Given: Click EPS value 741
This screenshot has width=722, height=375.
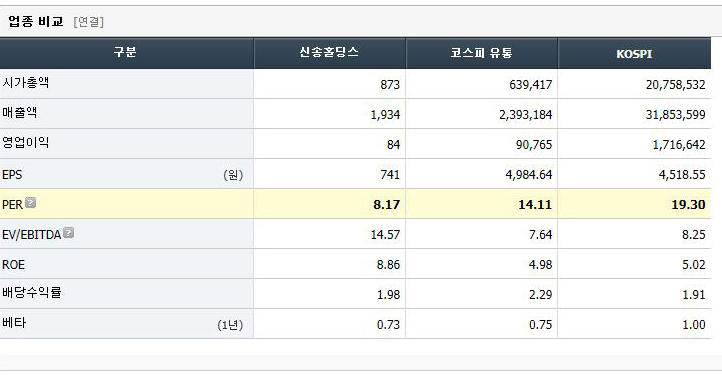Looking at the screenshot, I should tap(390, 175).
